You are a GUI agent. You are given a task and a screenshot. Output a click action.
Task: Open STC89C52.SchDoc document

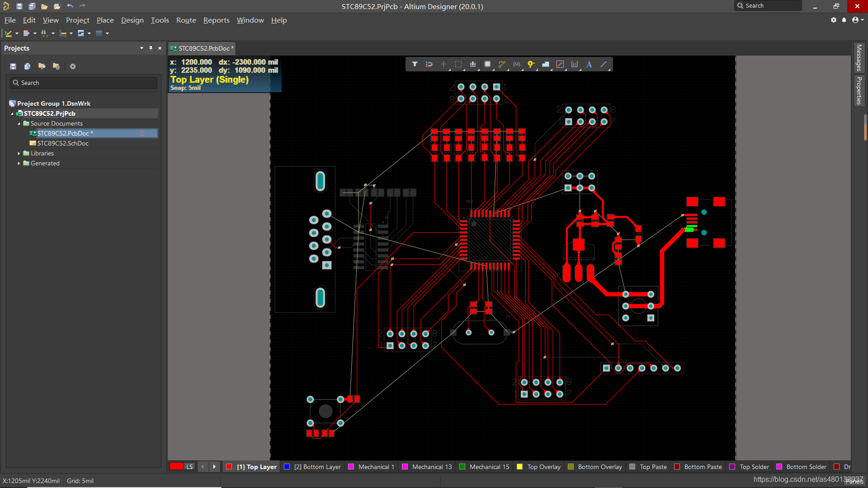(x=63, y=143)
